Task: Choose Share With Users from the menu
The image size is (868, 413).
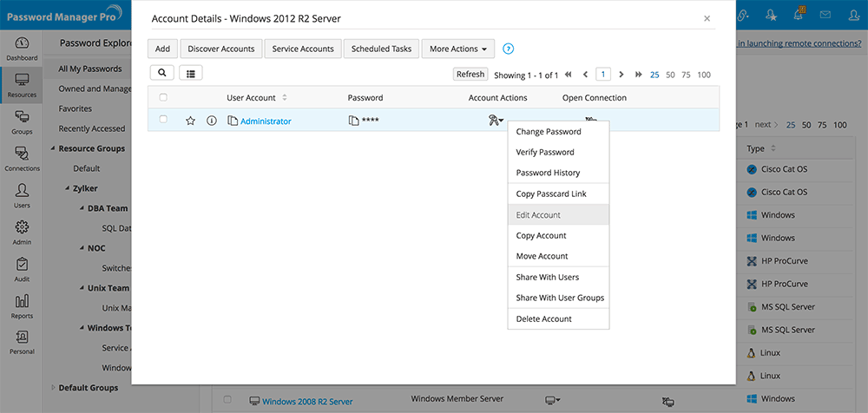Action: (558, 277)
